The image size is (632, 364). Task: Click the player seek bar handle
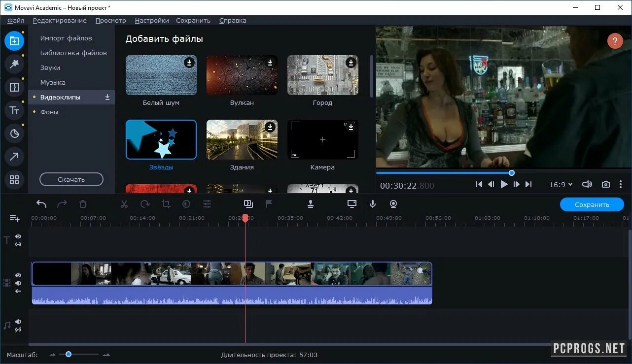tap(512, 173)
